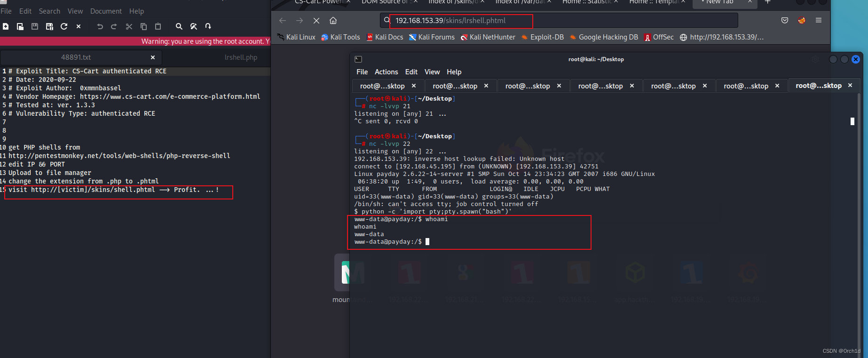
Task: Click the Paste clipboard icon
Action: click(158, 26)
